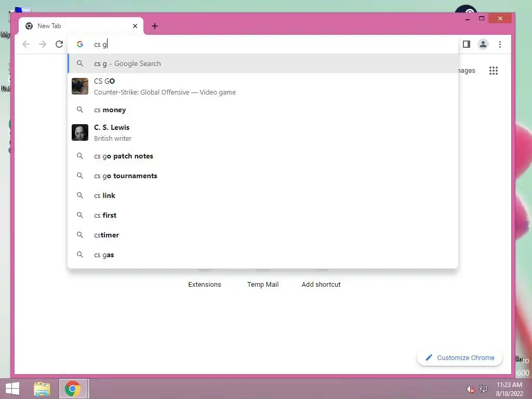The image size is (532, 399).
Task: Close the New Tab tab
Action: (135, 26)
